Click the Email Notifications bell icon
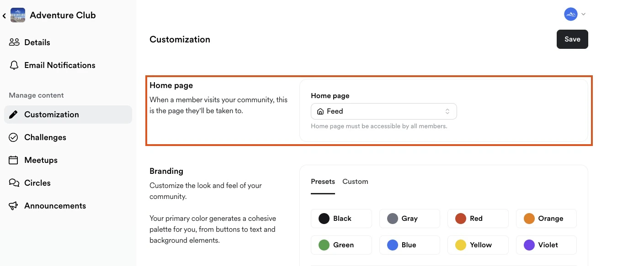Image resolution: width=644 pixels, height=266 pixels. click(x=14, y=65)
